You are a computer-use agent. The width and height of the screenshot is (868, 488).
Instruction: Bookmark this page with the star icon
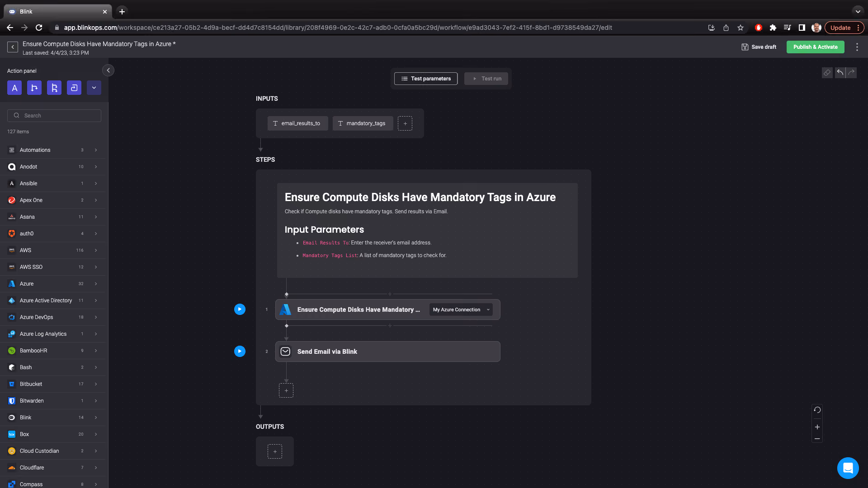pos(740,28)
